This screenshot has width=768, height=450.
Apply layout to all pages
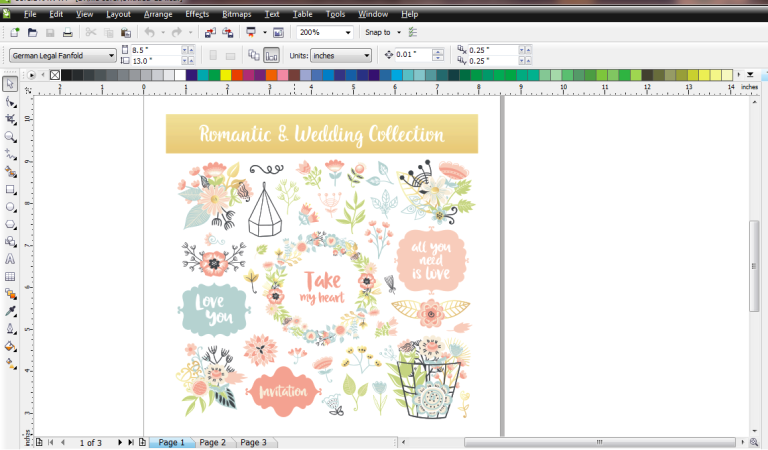pos(254,55)
